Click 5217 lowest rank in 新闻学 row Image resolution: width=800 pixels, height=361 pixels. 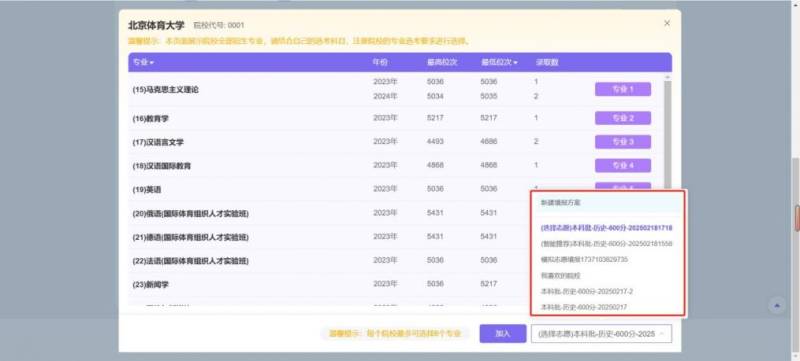coord(489,283)
